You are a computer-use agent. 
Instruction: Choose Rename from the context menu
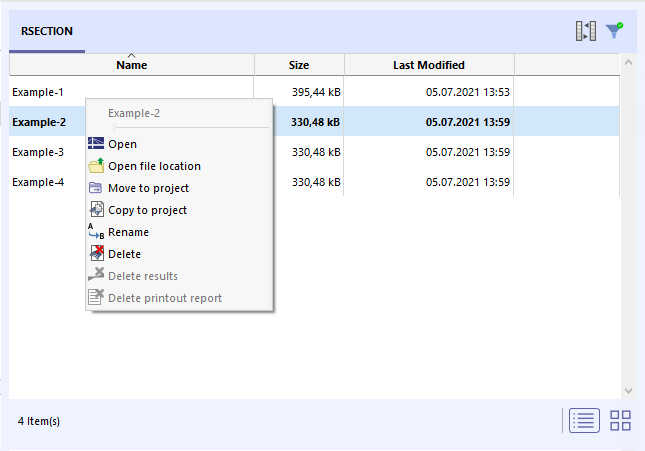[x=128, y=232]
